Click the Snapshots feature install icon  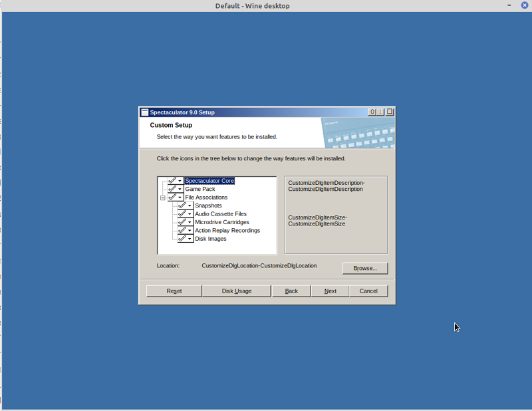(186, 205)
